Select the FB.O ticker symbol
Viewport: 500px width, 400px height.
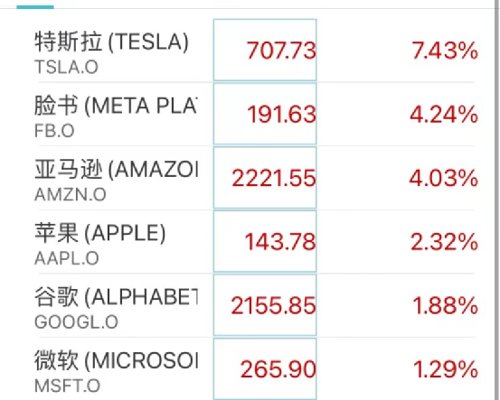pos(54,131)
